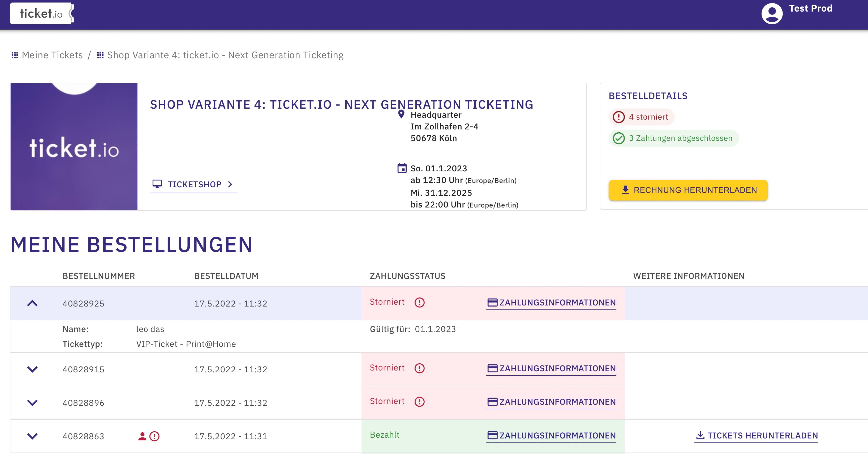This screenshot has height=454, width=868.
Task: Click grid icon before Shop Variante 4 breadcrumb
Action: coord(100,55)
